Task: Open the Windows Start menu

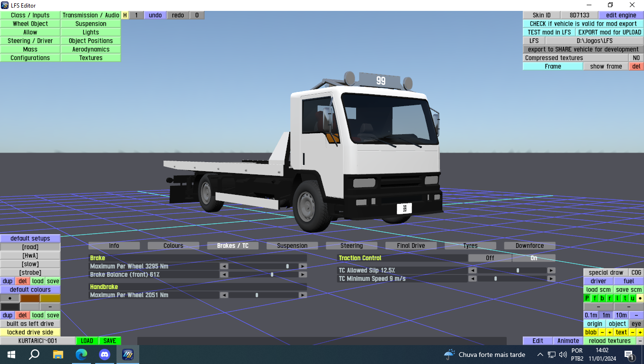Action: (x=11, y=355)
